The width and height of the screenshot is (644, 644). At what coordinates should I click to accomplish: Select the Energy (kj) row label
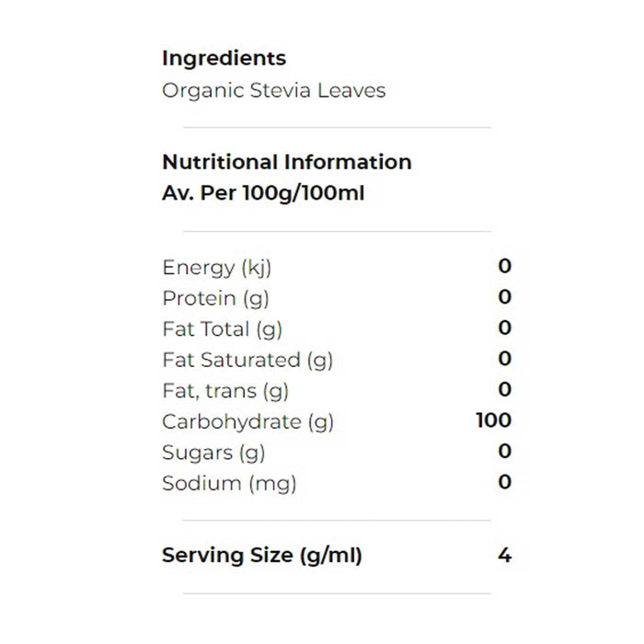216,268
